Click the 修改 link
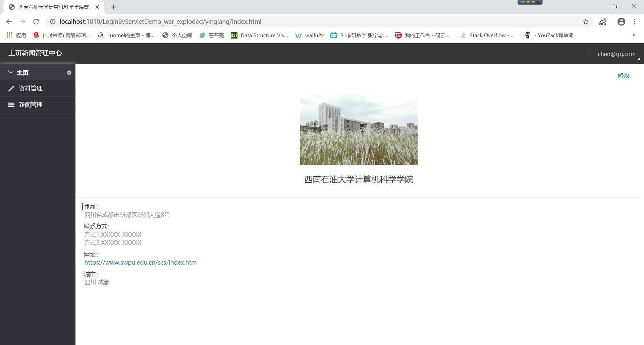This screenshot has height=345, width=644. click(624, 75)
